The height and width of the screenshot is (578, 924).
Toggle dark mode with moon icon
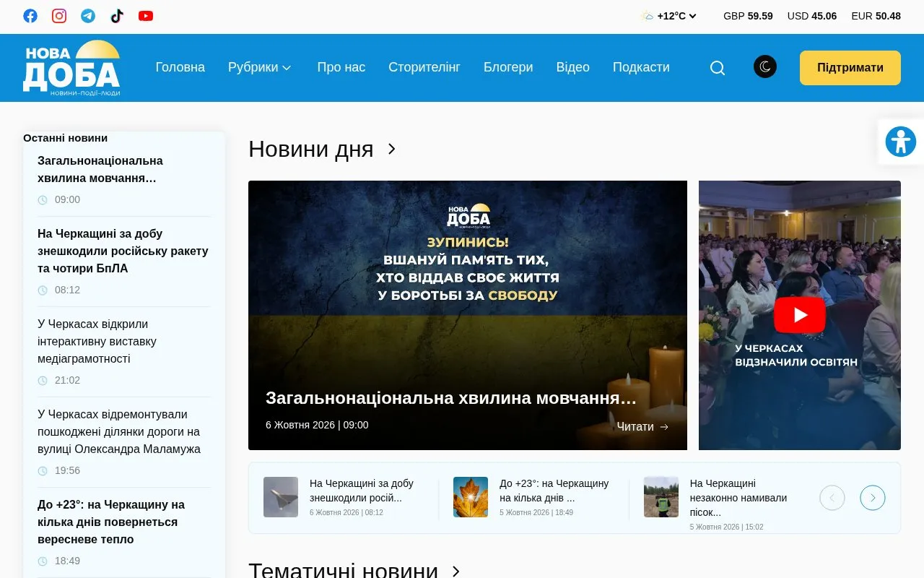(765, 67)
